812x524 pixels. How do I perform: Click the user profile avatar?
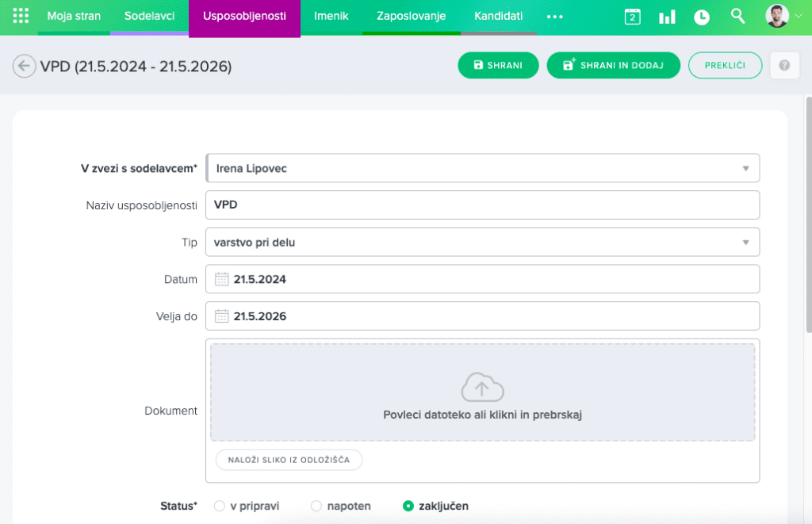(778, 16)
